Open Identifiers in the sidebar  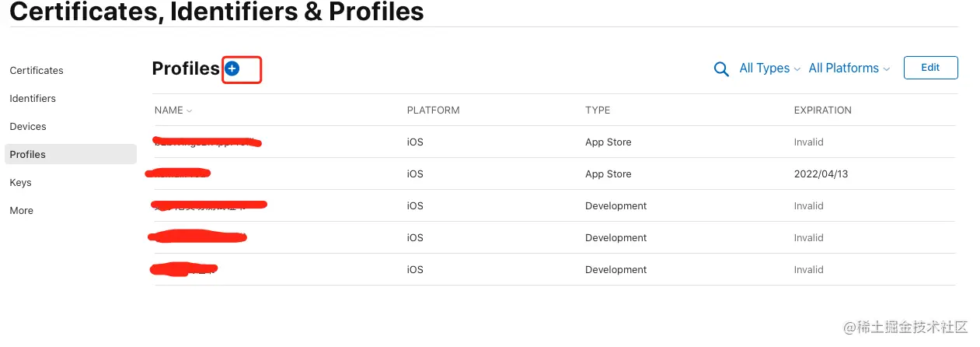(x=33, y=99)
